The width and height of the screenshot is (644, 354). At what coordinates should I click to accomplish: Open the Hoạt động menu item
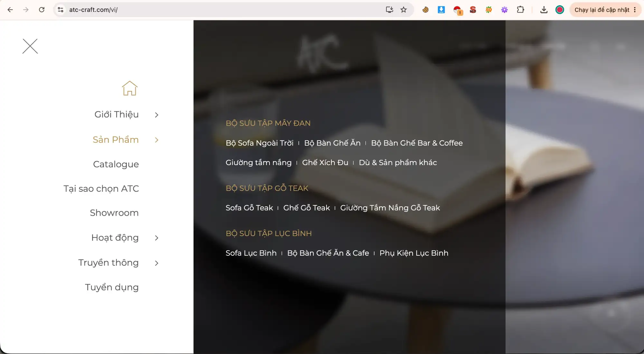click(115, 238)
